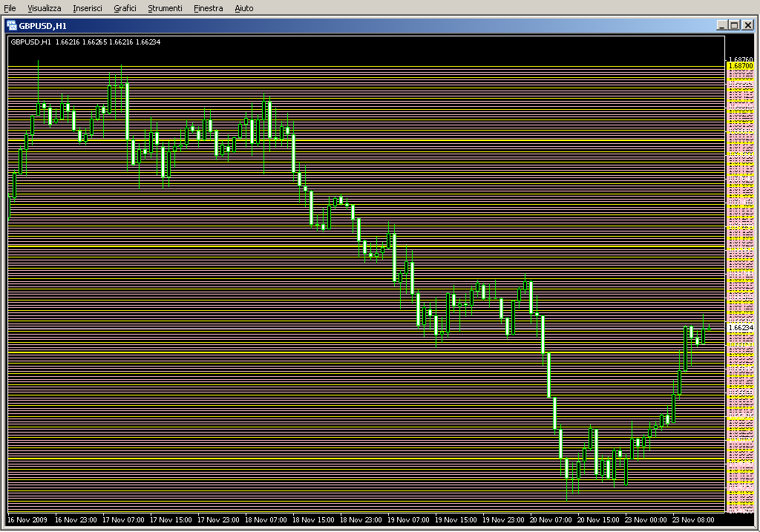Click the yellow price label 1.68700
The height and width of the screenshot is (532, 760).
[741, 66]
